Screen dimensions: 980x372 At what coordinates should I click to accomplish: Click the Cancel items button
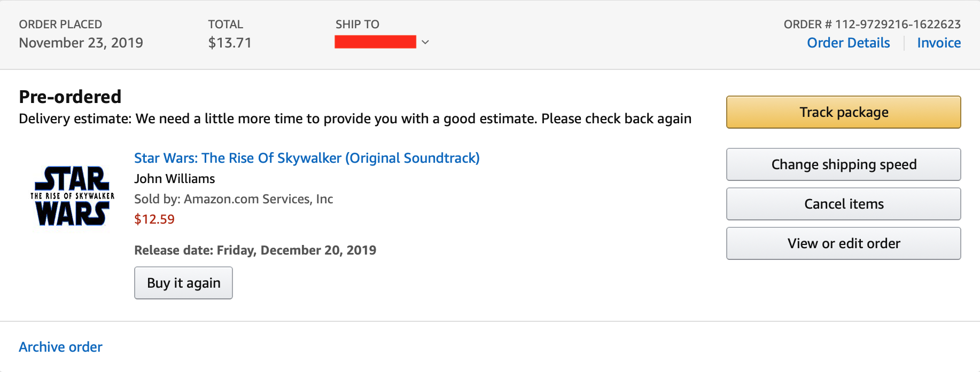pos(843,204)
